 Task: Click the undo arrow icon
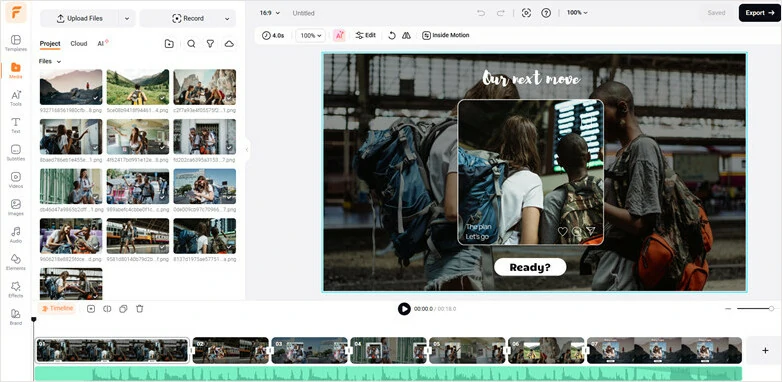point(481,13)
